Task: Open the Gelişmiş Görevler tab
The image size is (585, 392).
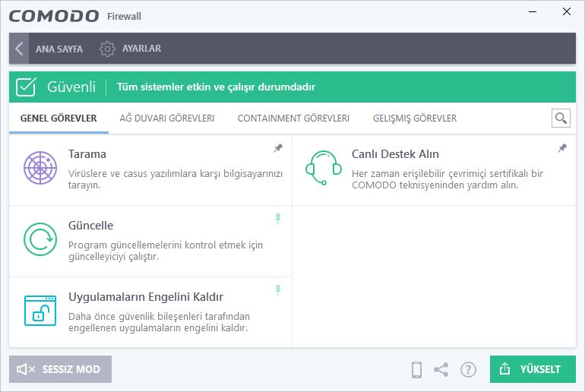Action: 415,119
